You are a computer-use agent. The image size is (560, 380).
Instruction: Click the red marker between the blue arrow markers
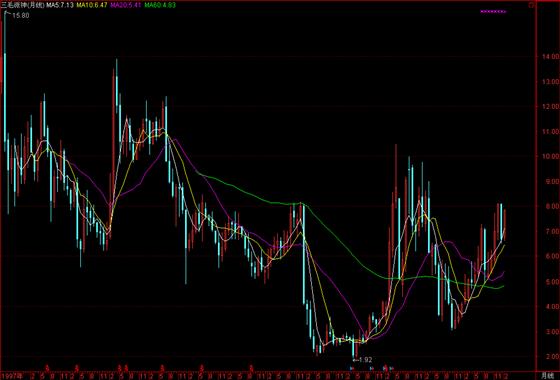click(386, 368)
